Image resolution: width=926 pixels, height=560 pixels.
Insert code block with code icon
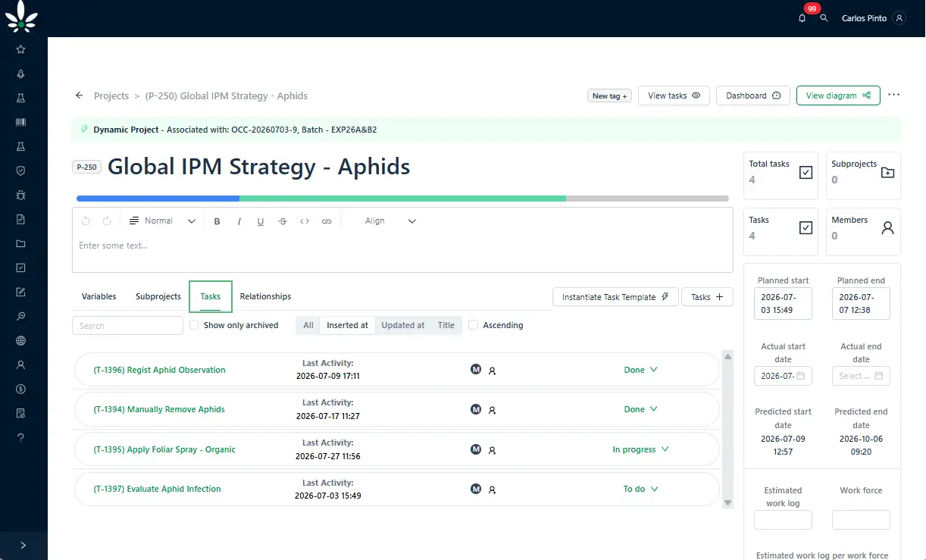click(305, 221)
